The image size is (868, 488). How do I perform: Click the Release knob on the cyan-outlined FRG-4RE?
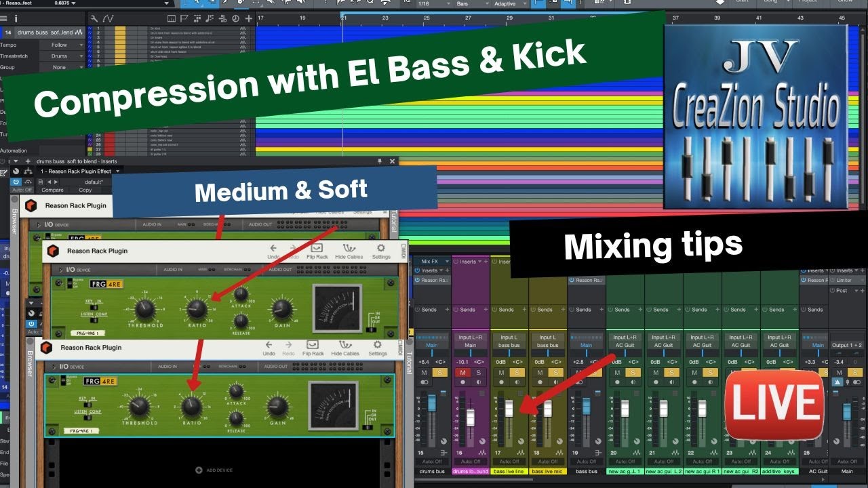pos(236,418)
